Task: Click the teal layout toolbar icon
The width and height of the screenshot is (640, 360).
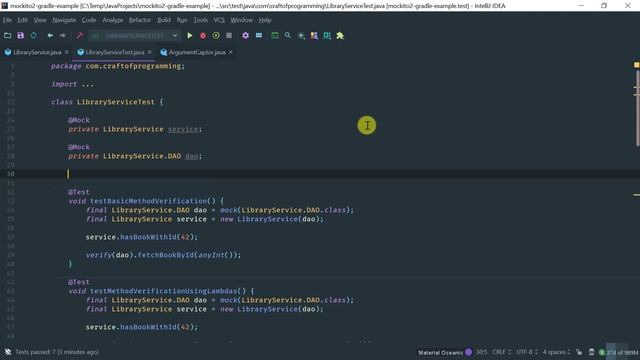Action: click(327, 36)
